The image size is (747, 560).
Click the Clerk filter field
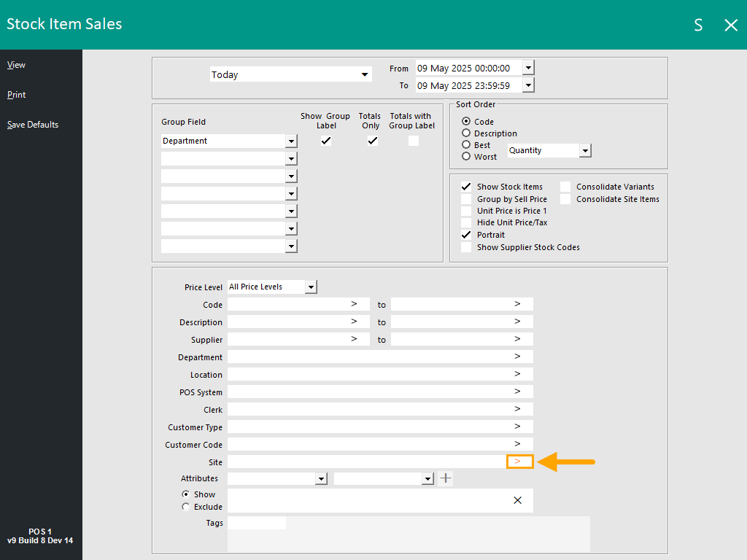(x=380, y=409)
